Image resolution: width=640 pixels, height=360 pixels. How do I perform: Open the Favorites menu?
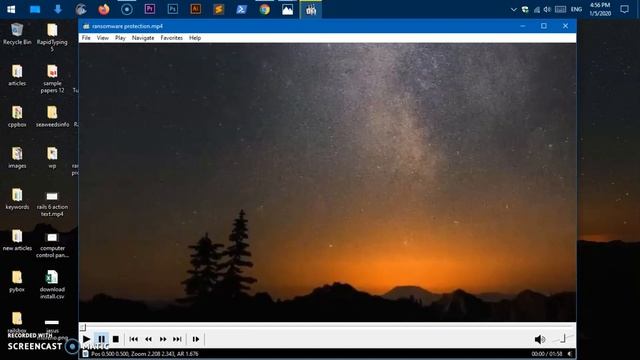click(171, 38)
